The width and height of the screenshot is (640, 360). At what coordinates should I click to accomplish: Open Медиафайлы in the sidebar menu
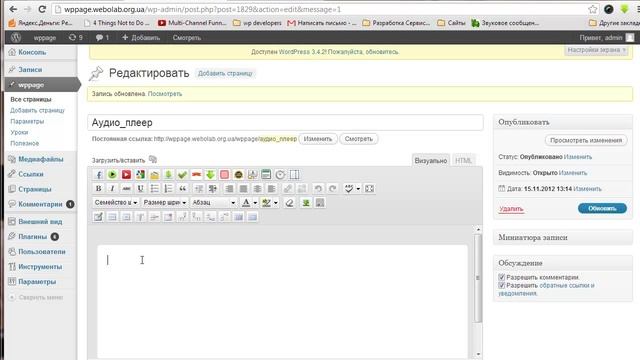pyautogui.click(x=40, y=159)
